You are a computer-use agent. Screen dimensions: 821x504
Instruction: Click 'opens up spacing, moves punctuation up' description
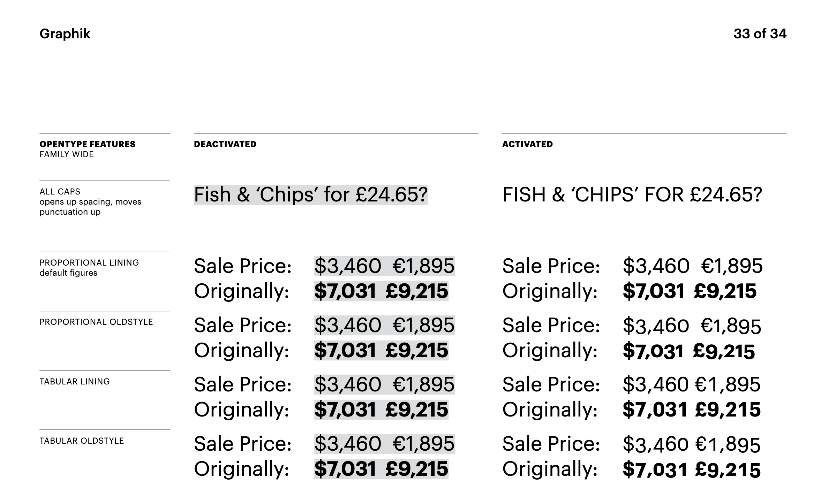(90, 207)
